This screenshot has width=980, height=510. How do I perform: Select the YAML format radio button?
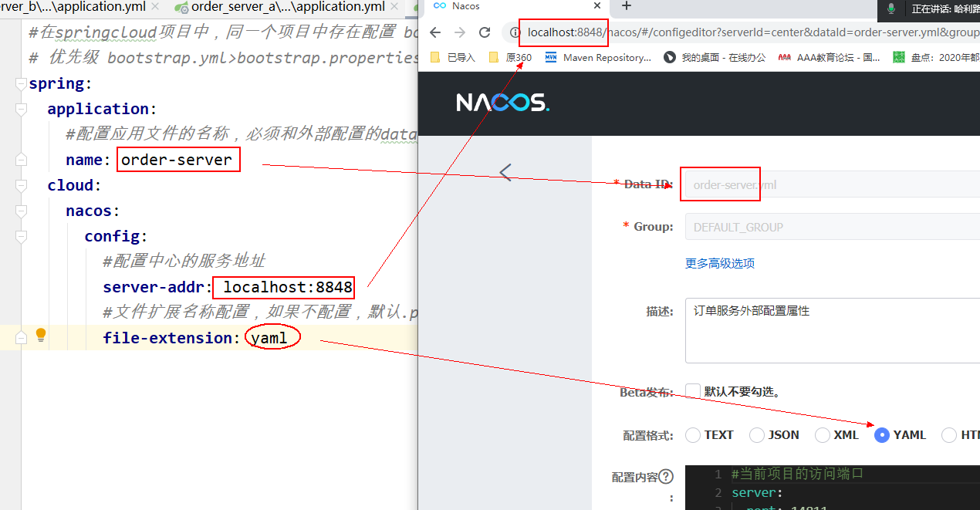pyautogui.click(x=882, y=435)
